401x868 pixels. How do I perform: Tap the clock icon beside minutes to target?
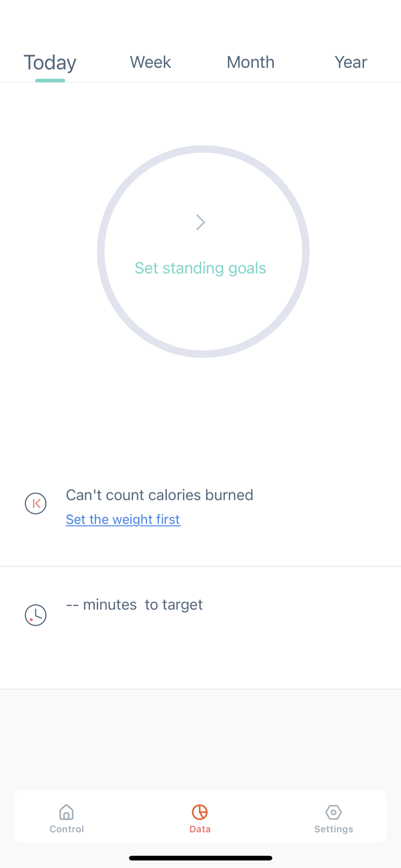click(x=36, y=615)
